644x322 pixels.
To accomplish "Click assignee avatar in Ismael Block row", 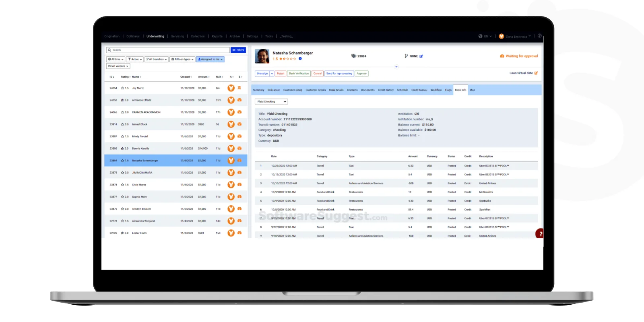I will coord(231,124).
